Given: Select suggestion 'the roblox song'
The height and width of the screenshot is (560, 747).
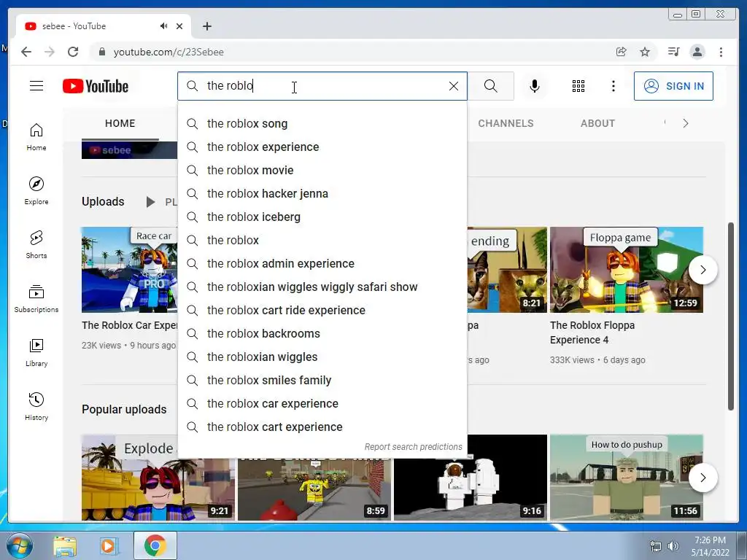Looking at the screenshot, I should [322, 124].
